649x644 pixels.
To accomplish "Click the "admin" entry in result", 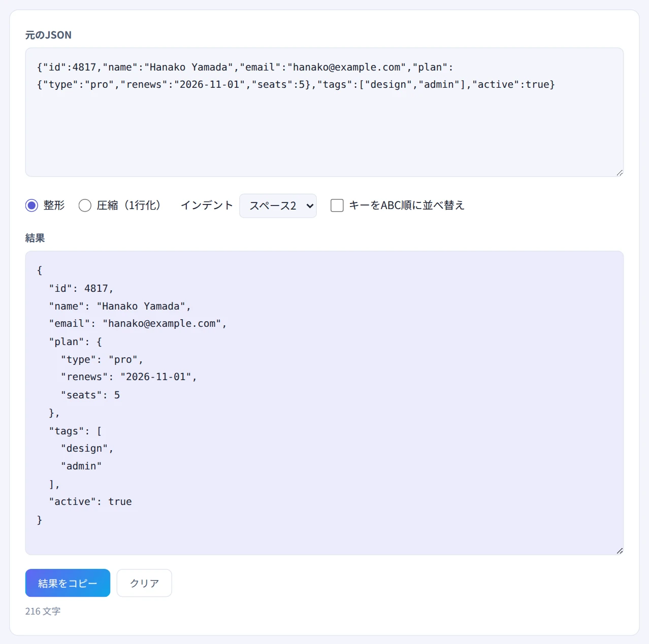I will (81, 466).
